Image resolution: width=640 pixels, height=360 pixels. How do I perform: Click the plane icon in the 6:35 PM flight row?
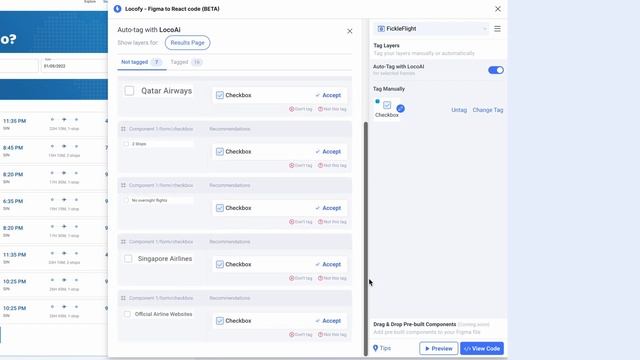64,200
